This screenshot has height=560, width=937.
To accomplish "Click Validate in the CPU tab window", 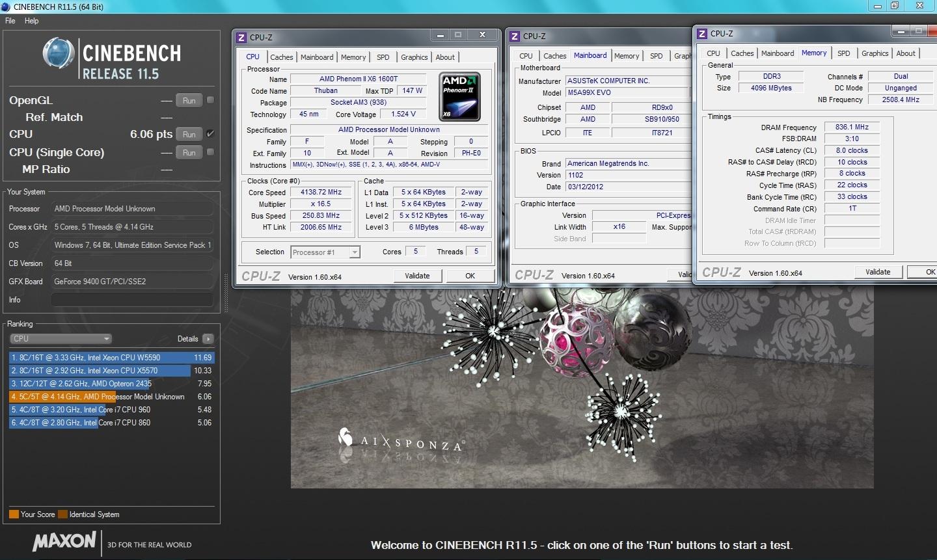I will pyautogui.click(x=417, y=276).
